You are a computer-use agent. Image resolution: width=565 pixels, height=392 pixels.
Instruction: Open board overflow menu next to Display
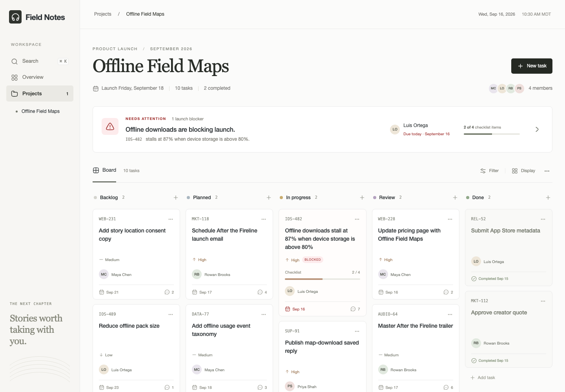click(547, 171)
